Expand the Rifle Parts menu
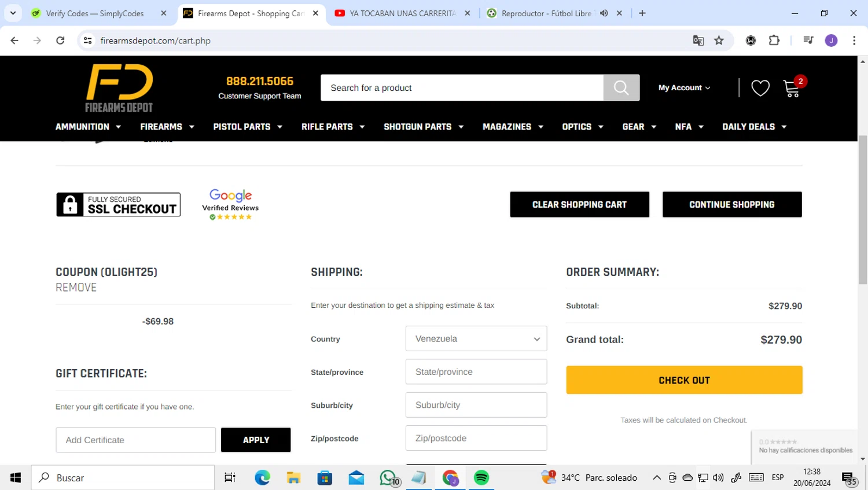Viewport: 868px width, 490px height. [x=333, y=127]
